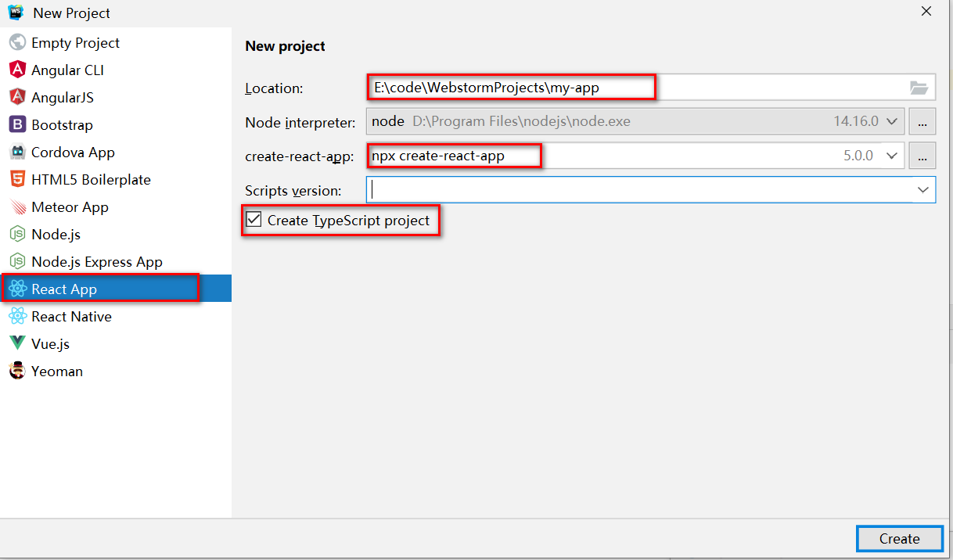The height and width of the screenshot is (560, 953).
Task: Select Node.js Express App template
Action: (x=116, y=261)
